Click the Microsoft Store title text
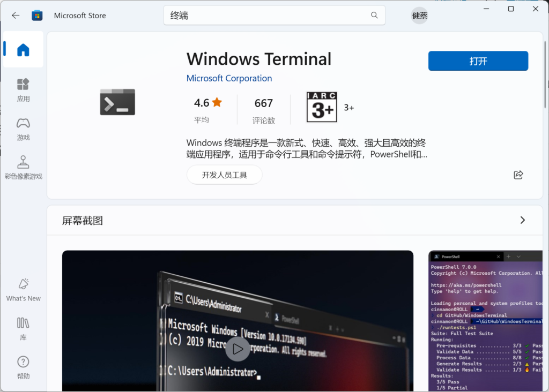Viewport: 549px width, 392px height. point(80,16)
